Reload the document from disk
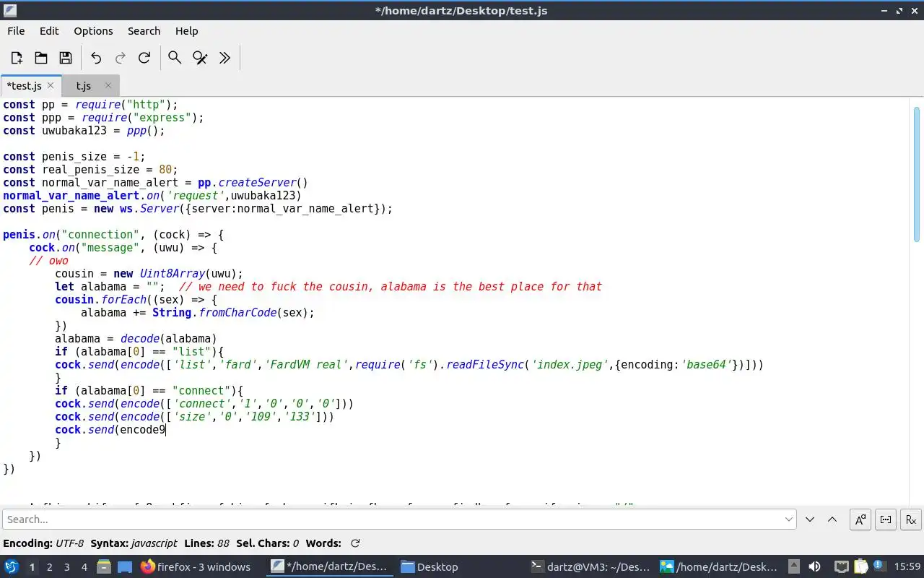This screenshot has width=924, height=578. point(144,58)
